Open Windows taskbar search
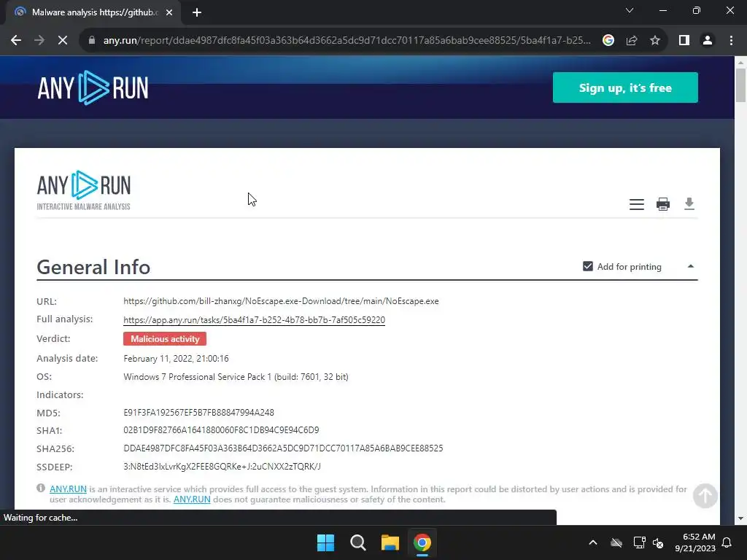This screenshot has width=747, height=560. click(x=357, y=542)
